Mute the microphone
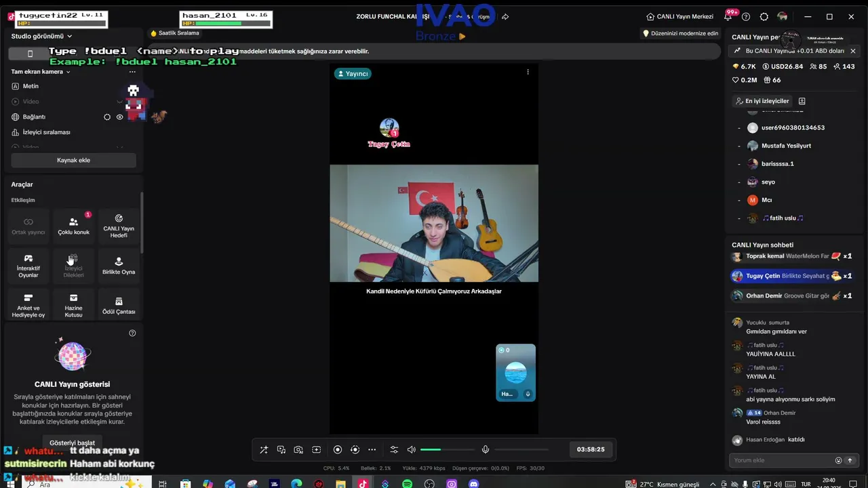 pyautogui.click(x=486, y=449)
